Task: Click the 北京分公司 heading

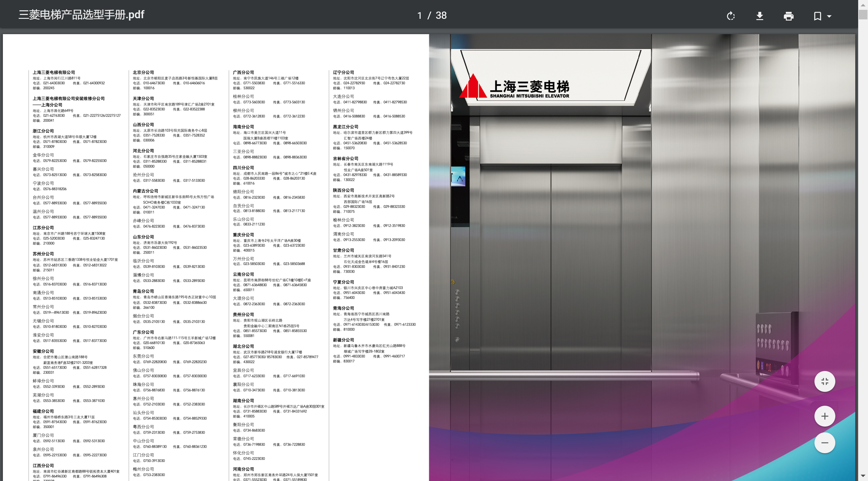Action: click(143, 72)
